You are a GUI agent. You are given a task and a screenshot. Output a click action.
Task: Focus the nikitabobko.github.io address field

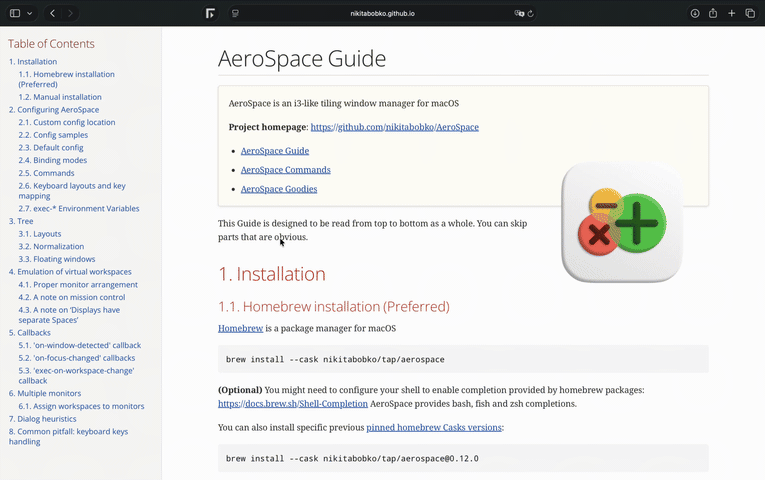(x=382, y=13)
